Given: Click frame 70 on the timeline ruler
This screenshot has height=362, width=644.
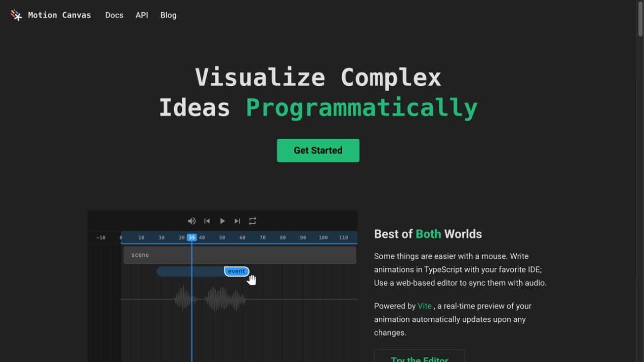Looking at the screenshot, I should click(263, 237).
